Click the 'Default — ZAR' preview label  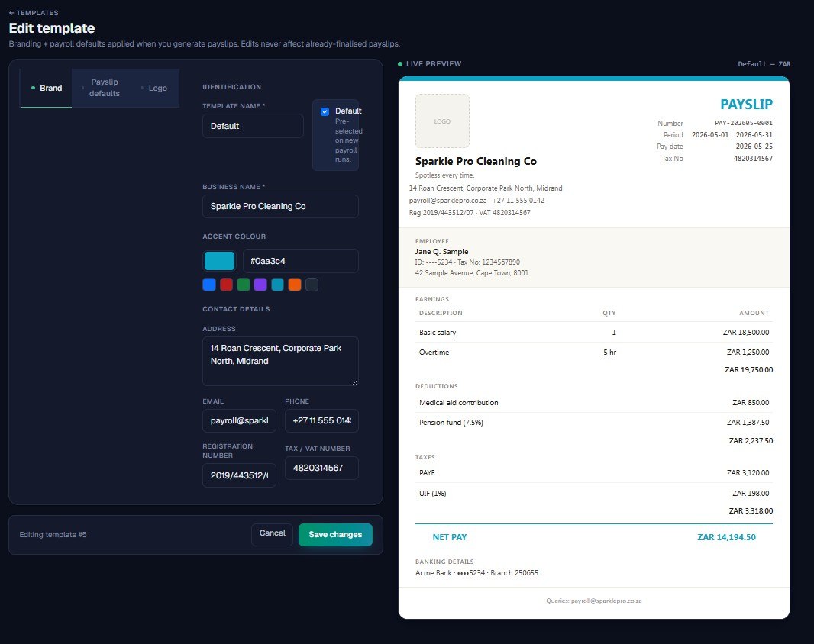pos(764,64)
